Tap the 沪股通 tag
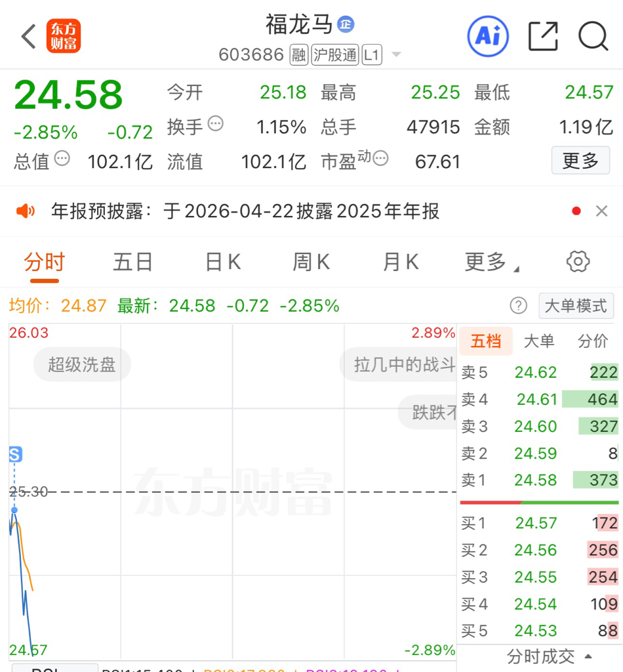The image size is (623, 672). point(335,55)
